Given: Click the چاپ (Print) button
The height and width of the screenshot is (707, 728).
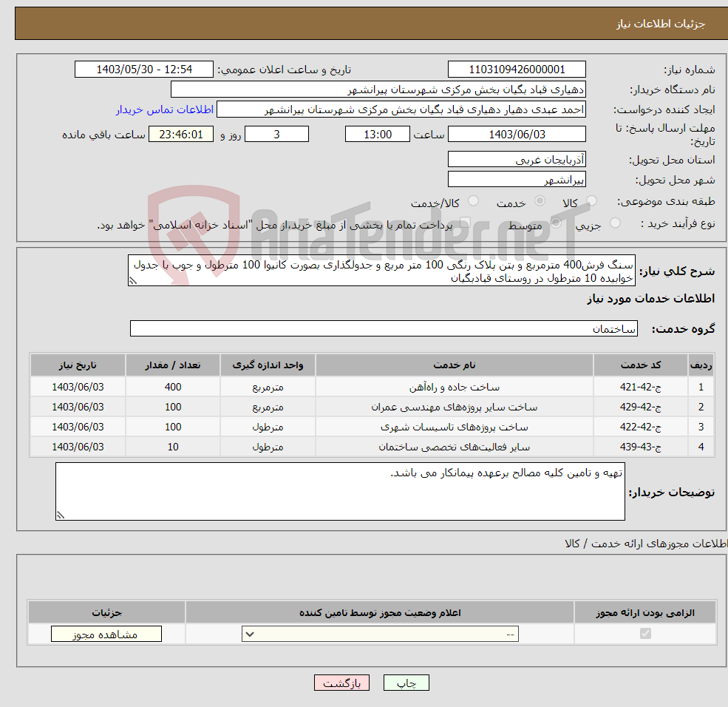Looking at the screenshot, I should coord(406,683).
